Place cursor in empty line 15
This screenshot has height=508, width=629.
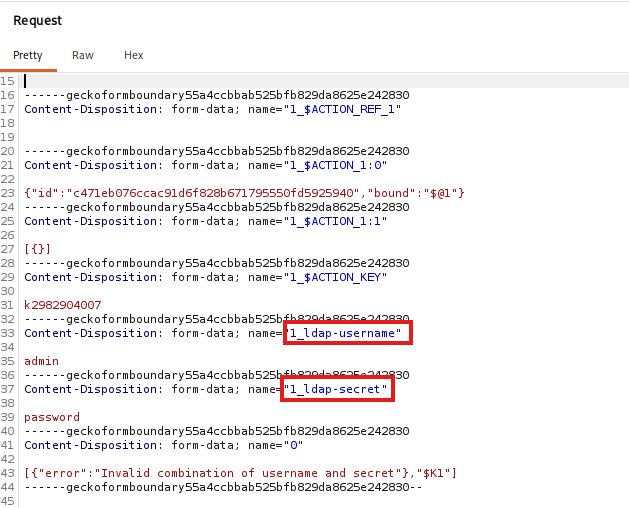325,81
